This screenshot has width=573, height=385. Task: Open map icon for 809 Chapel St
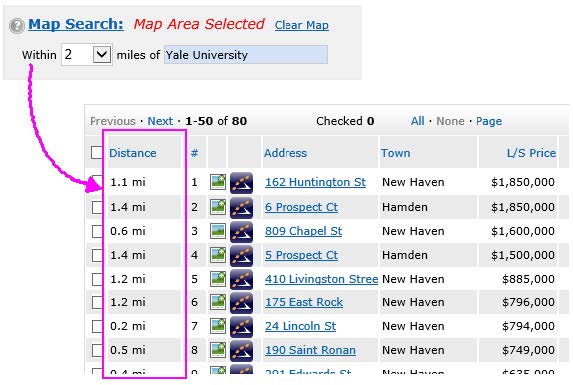242,232
